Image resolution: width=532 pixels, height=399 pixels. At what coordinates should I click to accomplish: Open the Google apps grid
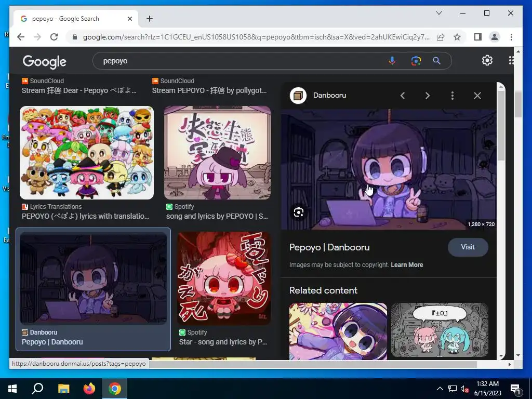(x=511, y=60)
